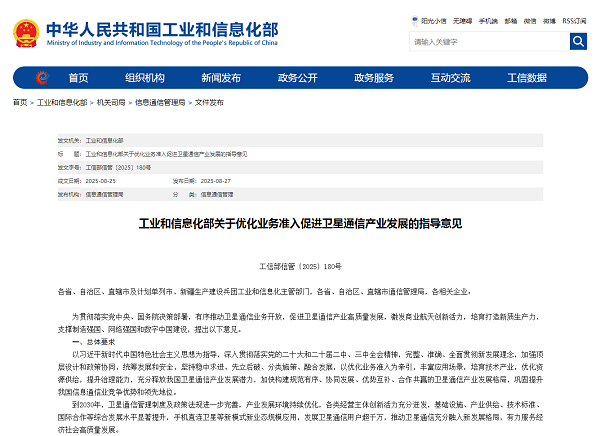Click the 邮箱 mailbox link
600x436 pixels.
pos(510,21)
